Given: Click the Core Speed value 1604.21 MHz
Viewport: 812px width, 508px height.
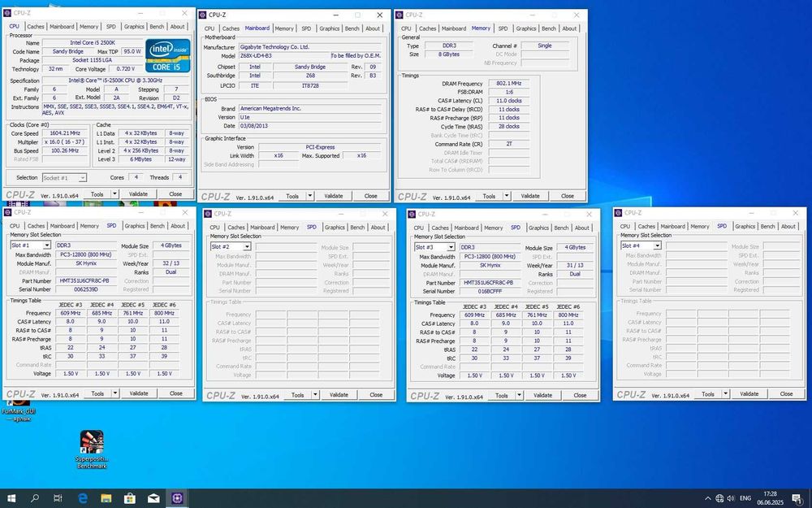Looking at the screenshot, I should click(65, 133).
